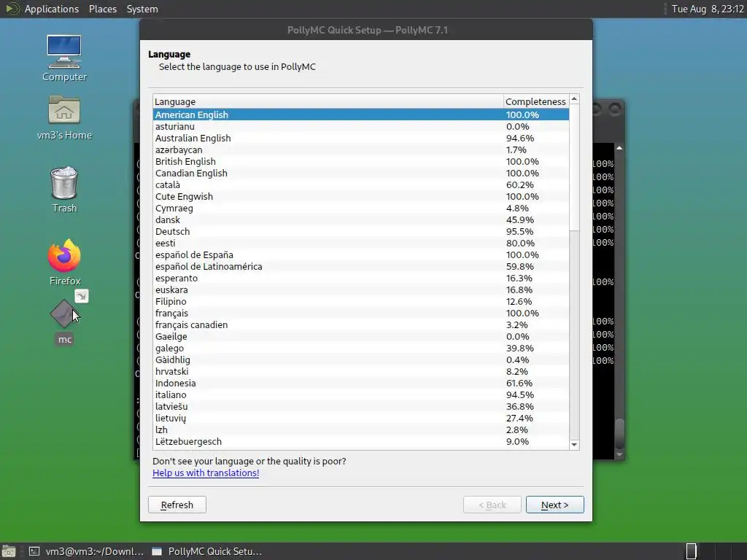Screen dimensions: 747x560
Task: Click the Next button
Action: [555, 505]
